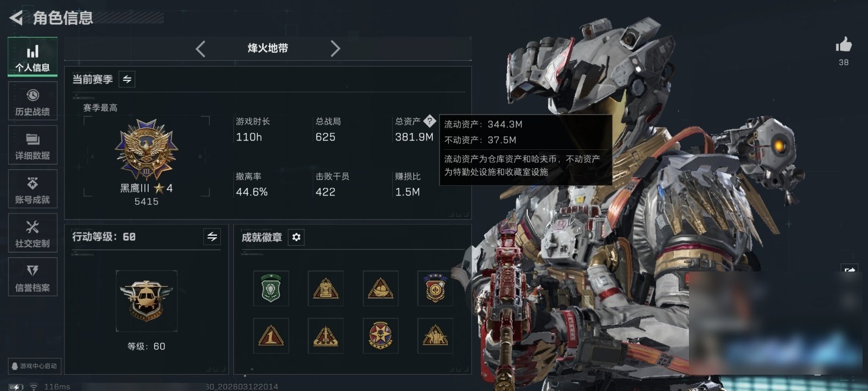Screen dimensions: 868x391
Task: Select the red star circular achievement badge
Action: point(380,336)
